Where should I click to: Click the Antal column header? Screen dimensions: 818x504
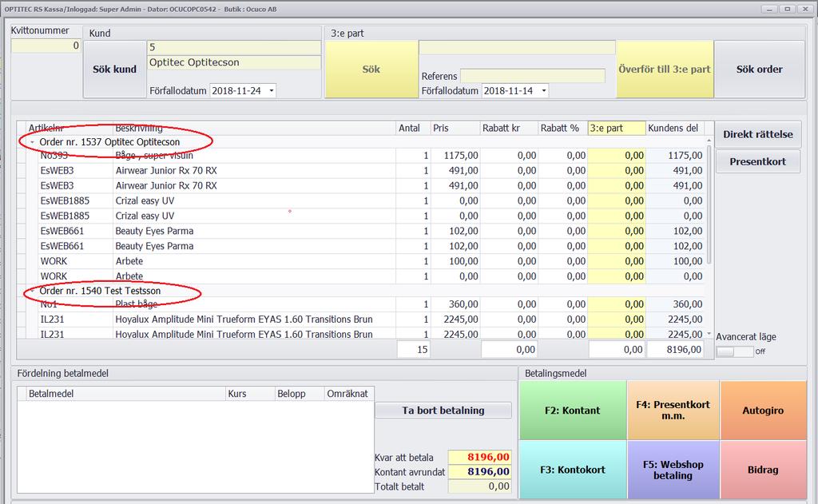(x=413, y=129)
